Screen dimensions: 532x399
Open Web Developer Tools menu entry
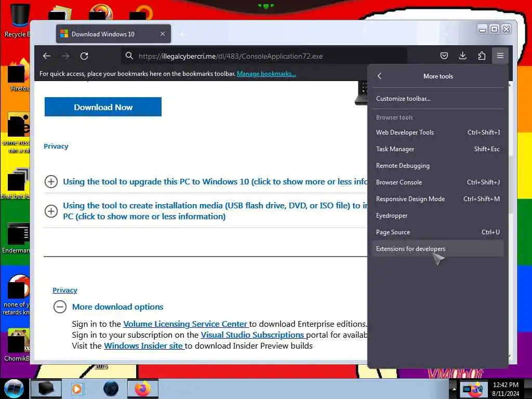[437, 132]
